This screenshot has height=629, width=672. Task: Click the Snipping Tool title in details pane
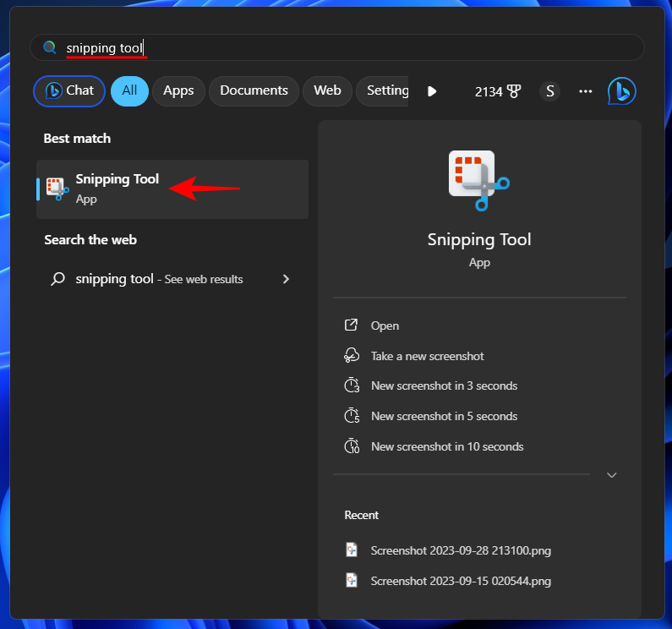[x=479, y=239]
